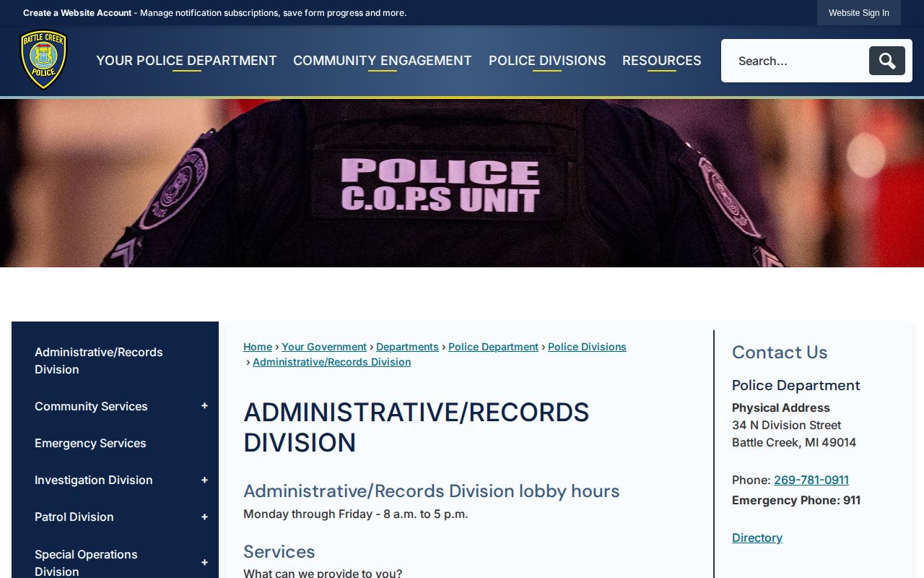Expand the Patrol Division submenu
The width and height of the screenshot is (924, 578).
204,517
